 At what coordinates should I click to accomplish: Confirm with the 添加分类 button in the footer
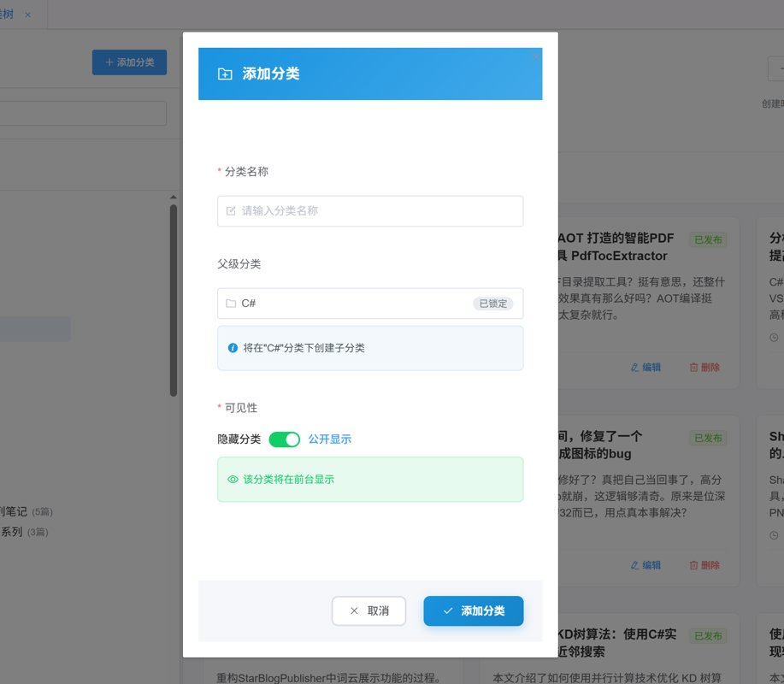[x=473, y=610]
